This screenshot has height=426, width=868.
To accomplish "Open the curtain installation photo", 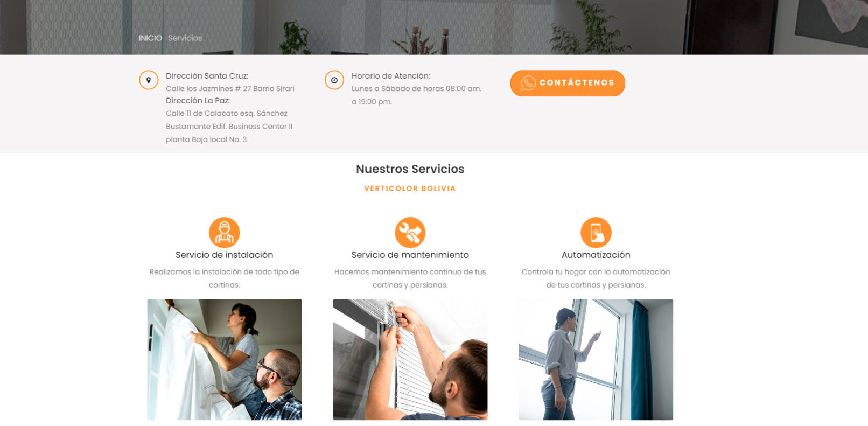I will coord(225,359).
